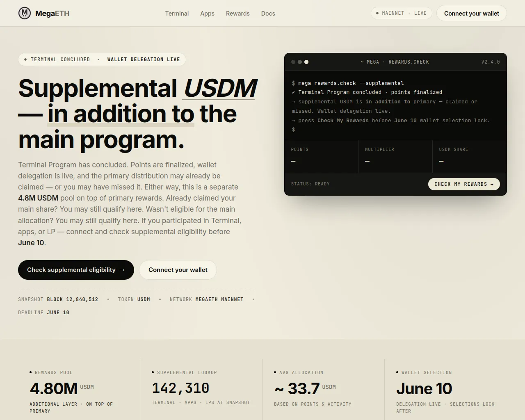The width and height of the screenshot is (525, 420).
Task: Click Check supplemental eligibility button
Action: pyautogui.click(x=76, y=270)
